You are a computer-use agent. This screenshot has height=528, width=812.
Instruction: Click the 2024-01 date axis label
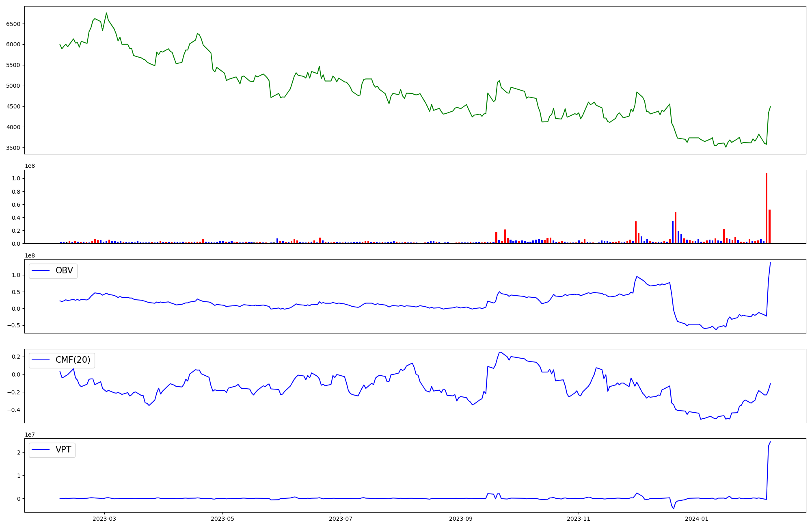pyautogui.click(x=697, y=519)
